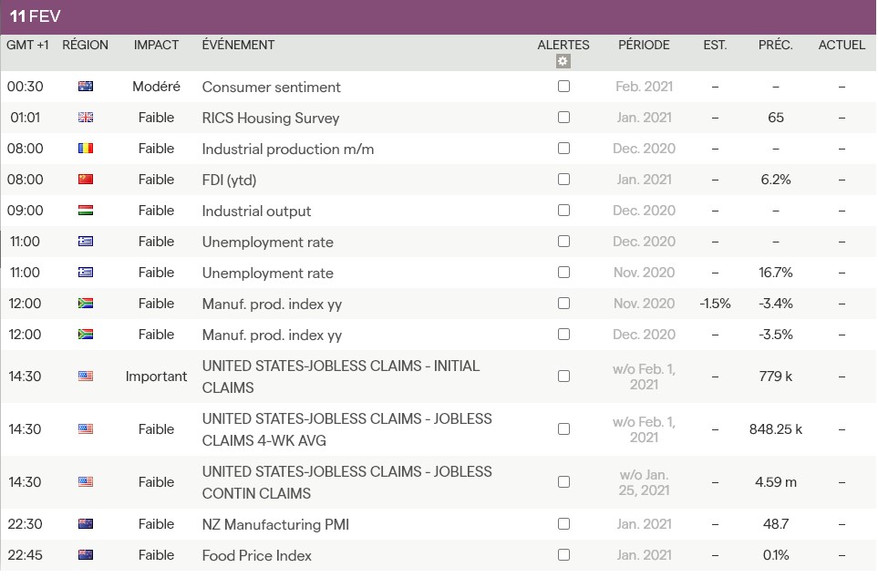Click the South Africa flag in the Dec. 2020 Manuf. row
This screenshot has height=588, width=878.
pos(86,334)
